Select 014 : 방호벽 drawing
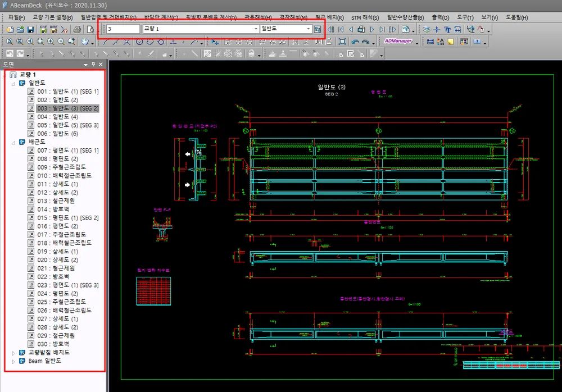The height and width of the screenshot is (392, 562). 53,209
